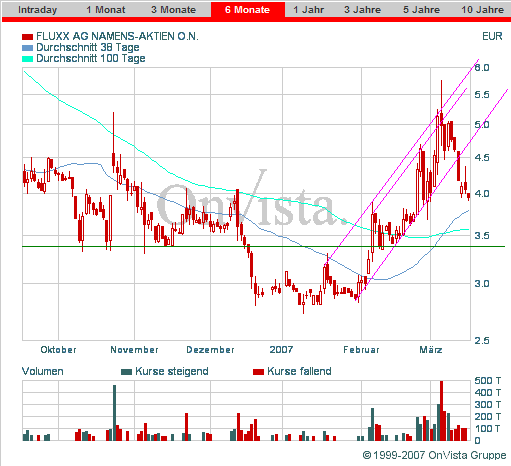This screenshot has height=466, width=511.
Task: Click the 4.0 price axis value
Action: pyautogui.click(x=482, y=194)
